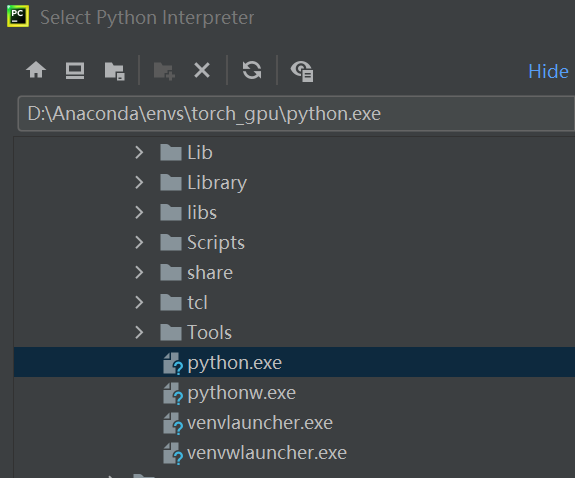This screenshot has height=478, width=575.
Task: Expand the Tools folder chevron
Action: coord(139,332)
